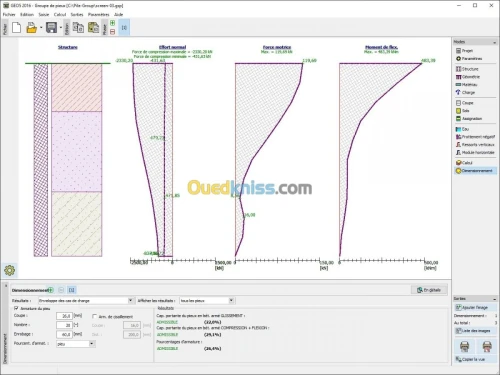Image resolution: width=500 pixels, height=375 pixels.
Task: Click the Nombre input field
Action: tap(64, 325)
